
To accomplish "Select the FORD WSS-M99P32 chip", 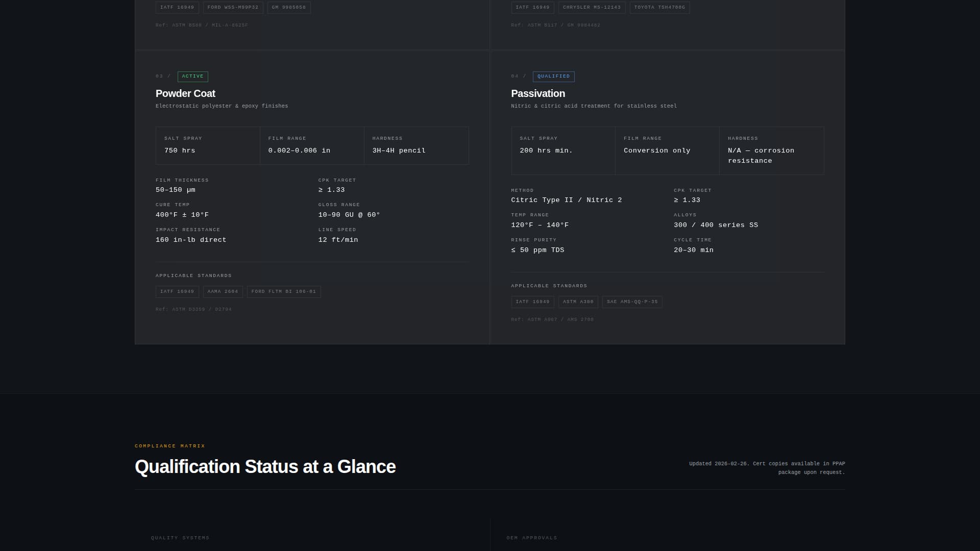I will tap(232, 7).
